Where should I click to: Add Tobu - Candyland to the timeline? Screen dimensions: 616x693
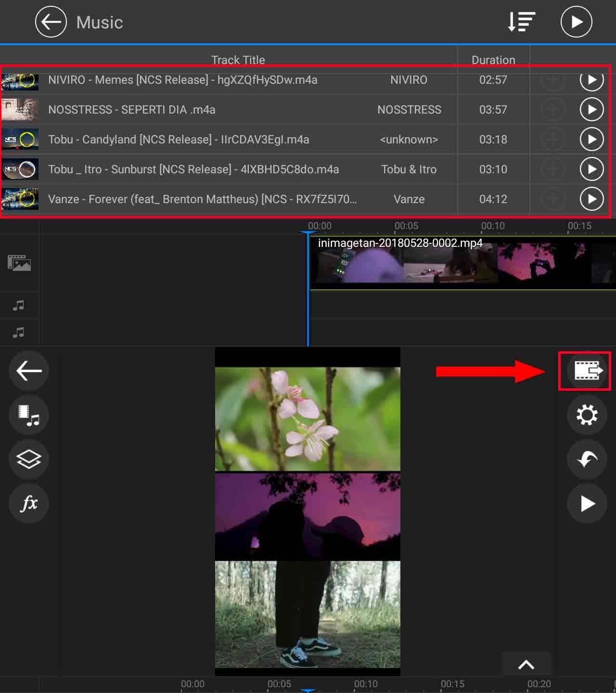click(x=553, y=140)
